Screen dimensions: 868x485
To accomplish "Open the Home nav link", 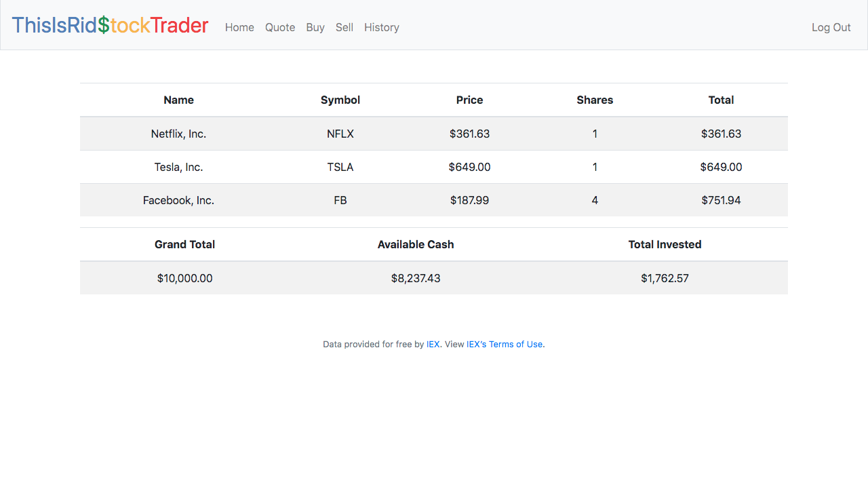I will (x=239, y=27).
